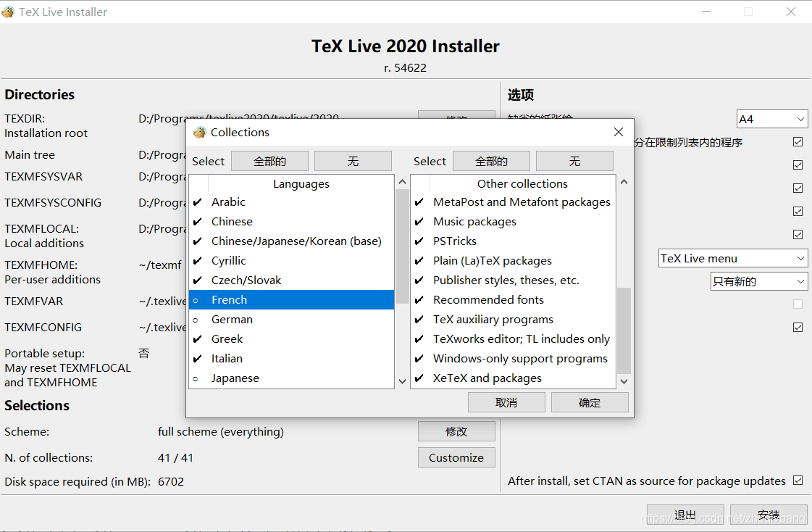This screenshot has height=532, width=812.
Task: Select all other collections with 全部的
Action: tap(491, 161)
